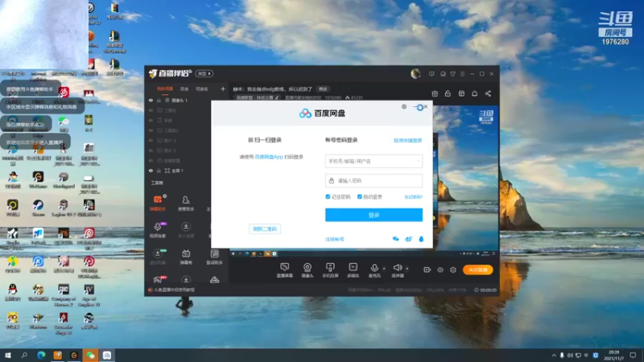Click the 修改 button beside stream title
Image resolution: width=644 pixels, height=362 pixels.
[324, 89]
